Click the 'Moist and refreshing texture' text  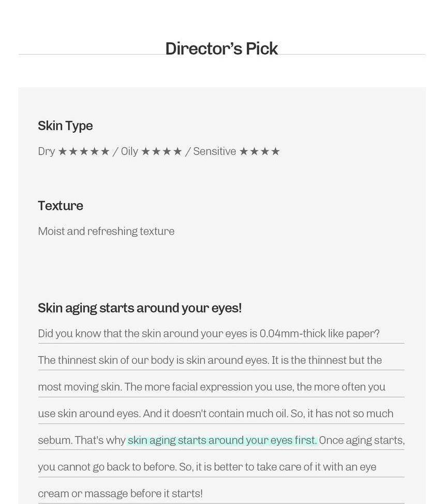click(x=106, y=231)
